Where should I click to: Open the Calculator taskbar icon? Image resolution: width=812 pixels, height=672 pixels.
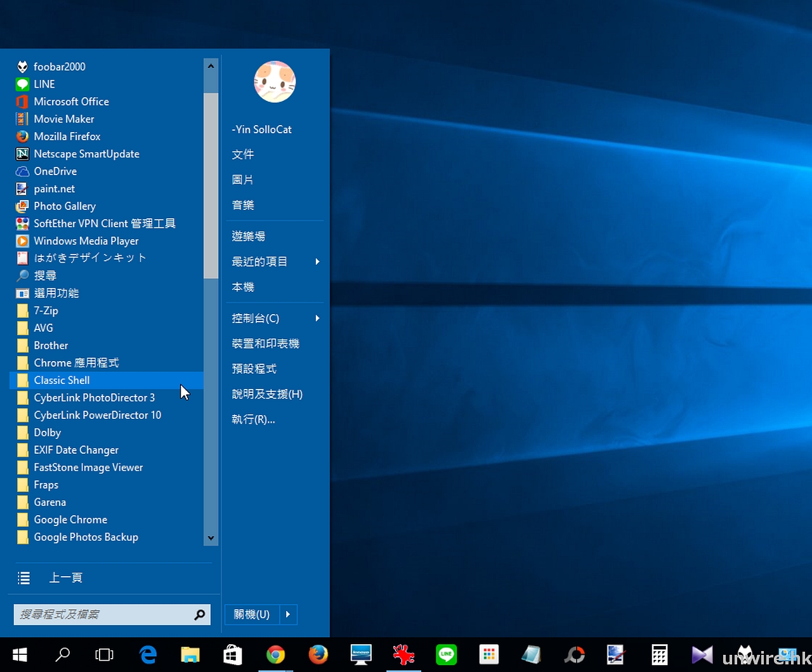click(x=659, y=654)
